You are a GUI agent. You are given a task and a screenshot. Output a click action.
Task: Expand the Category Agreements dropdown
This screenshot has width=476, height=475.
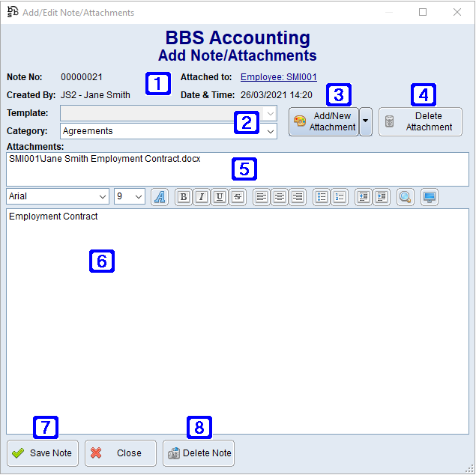pyautogui.click(x=271, y=131)
